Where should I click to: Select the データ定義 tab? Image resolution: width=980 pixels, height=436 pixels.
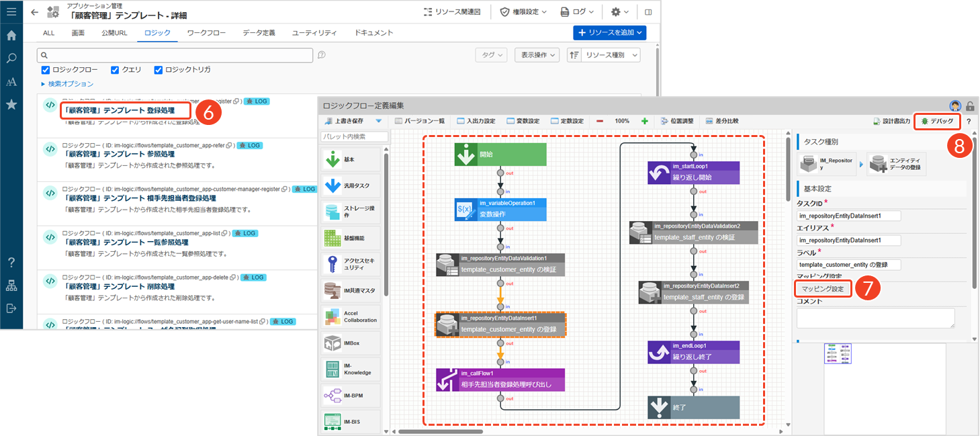[259, 32]
